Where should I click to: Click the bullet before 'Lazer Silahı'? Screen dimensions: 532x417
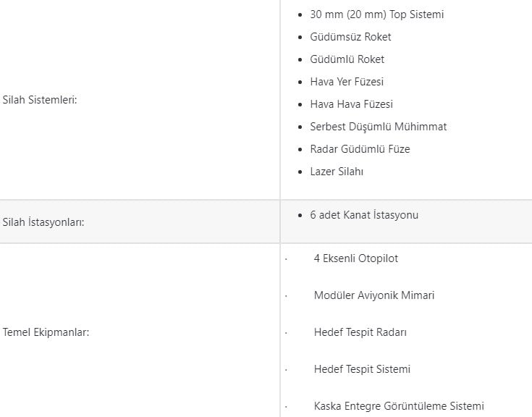300,172
